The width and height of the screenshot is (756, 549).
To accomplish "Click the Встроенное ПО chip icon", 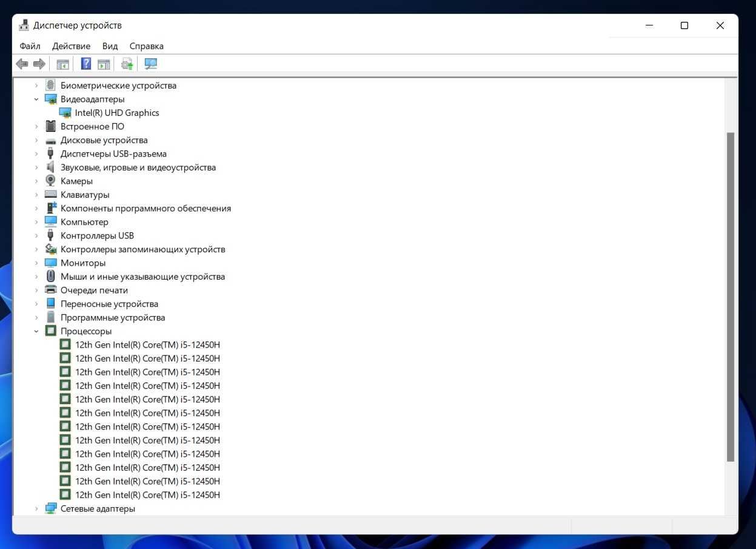I will [x=50, y=126].
